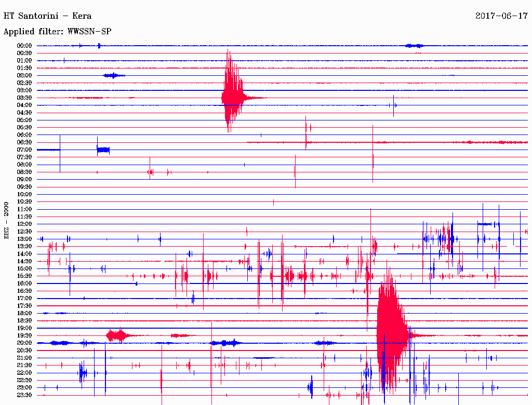Click the 08:30 time label

[x=24, y=172]
